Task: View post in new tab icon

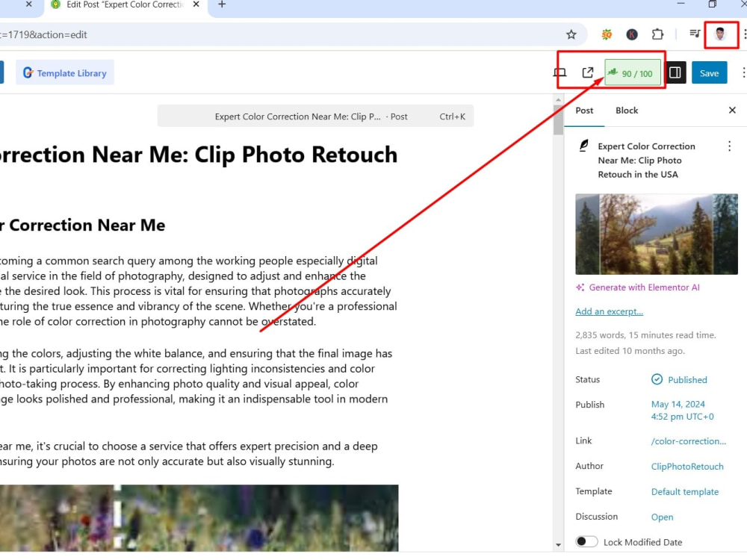Action: [x=588, y=73]
